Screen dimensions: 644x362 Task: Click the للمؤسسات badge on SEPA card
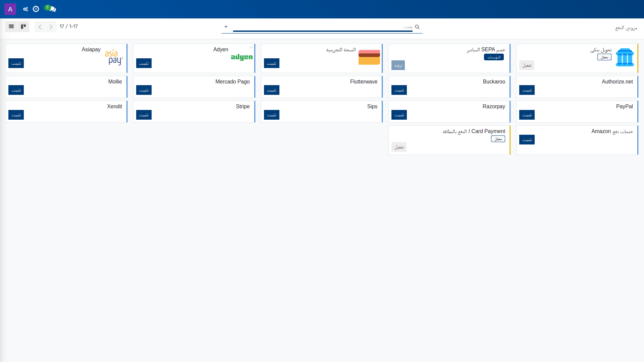click(494, 57)
